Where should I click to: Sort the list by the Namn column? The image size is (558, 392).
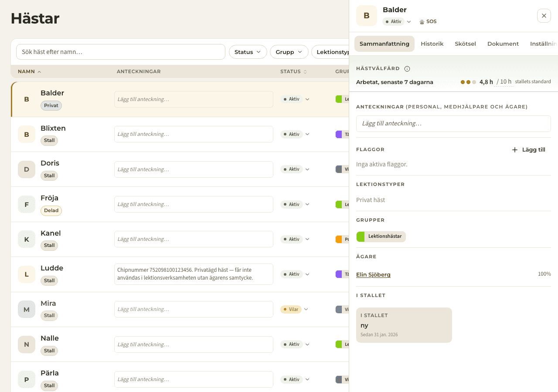[30, 71]
